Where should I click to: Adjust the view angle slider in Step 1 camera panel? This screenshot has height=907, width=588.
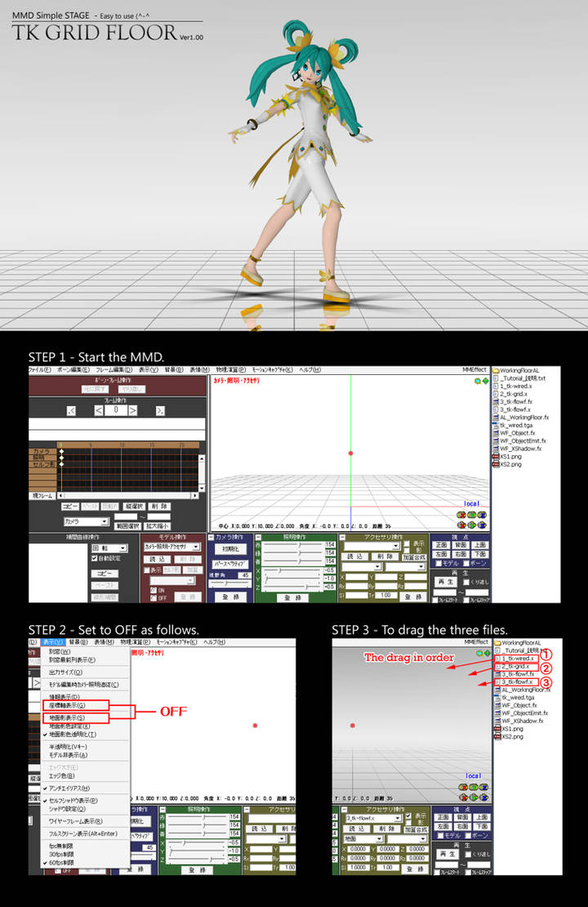tap(230, 583)
